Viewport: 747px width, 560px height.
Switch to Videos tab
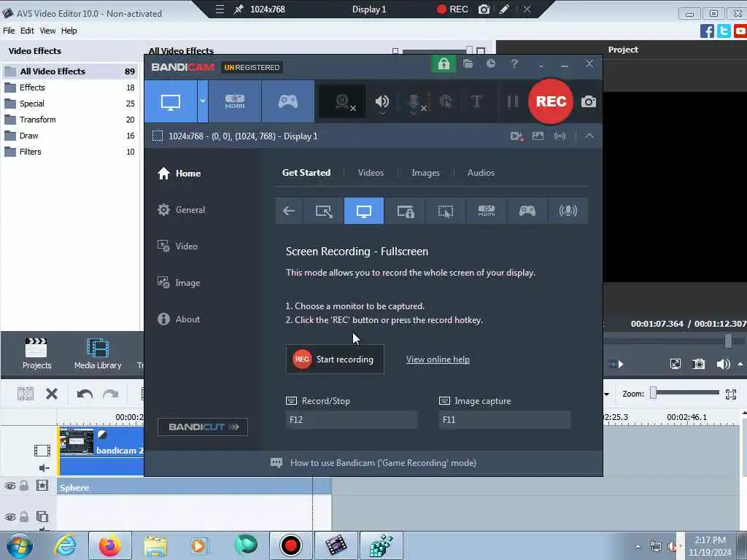371,173
